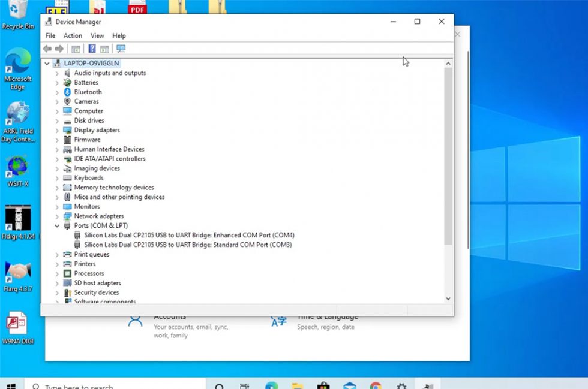This screenshot has height=389, width=588.
Task: Open the Action menu
Action: point(73,36)
